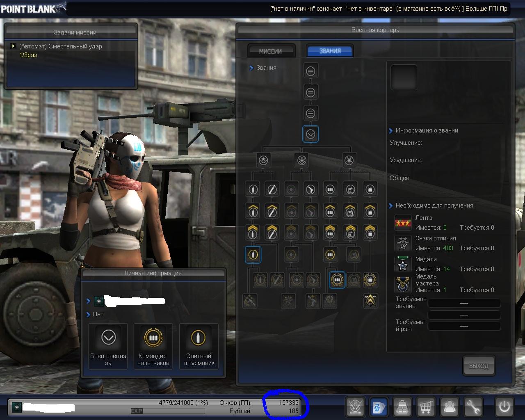The height and width of the screenshot is (420, 525).
Task: Expand the Информация о звании section
Action: pos(391,131)
